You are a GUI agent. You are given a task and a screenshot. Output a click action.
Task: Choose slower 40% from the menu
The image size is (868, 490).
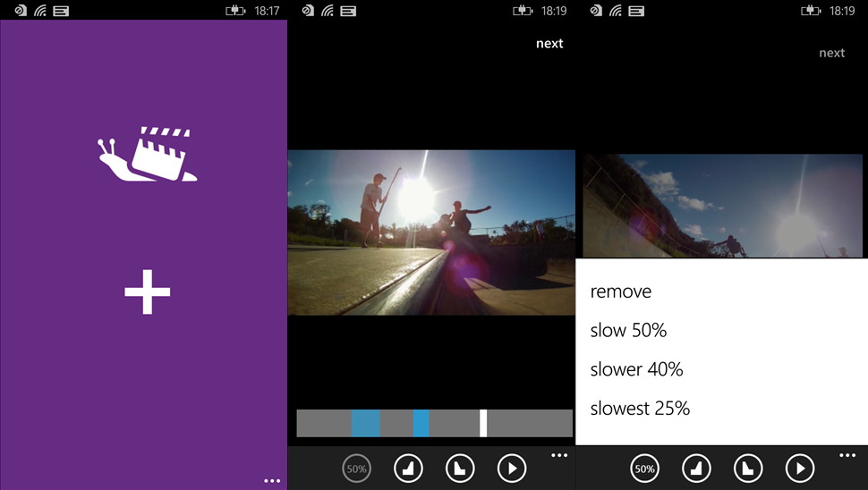click(636, 369)
